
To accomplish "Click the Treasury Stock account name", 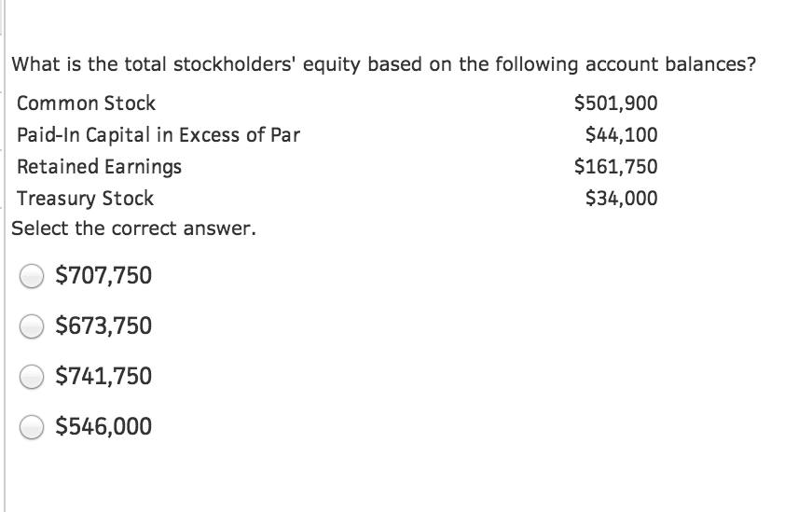I will click(86, 199).
